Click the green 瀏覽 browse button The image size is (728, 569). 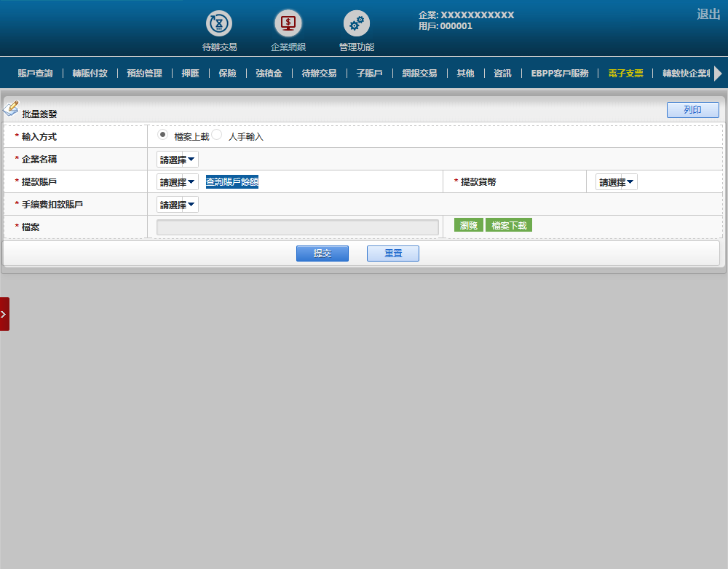click(468, 226)
